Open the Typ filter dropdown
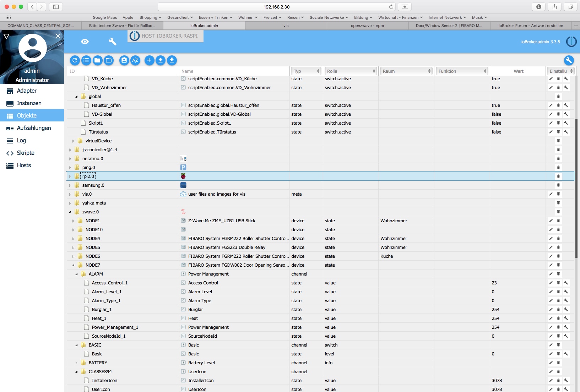This screenshot has height=392, width=580. pyautogui.click(x=307, y=71)
